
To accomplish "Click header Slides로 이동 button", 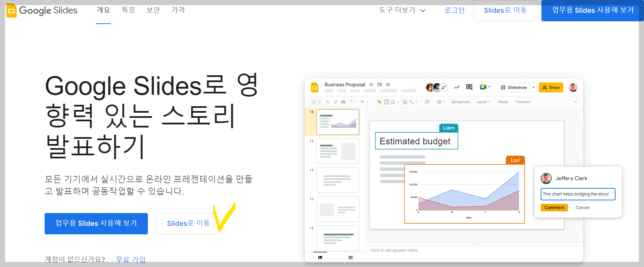I will click(x=505, y=11).
